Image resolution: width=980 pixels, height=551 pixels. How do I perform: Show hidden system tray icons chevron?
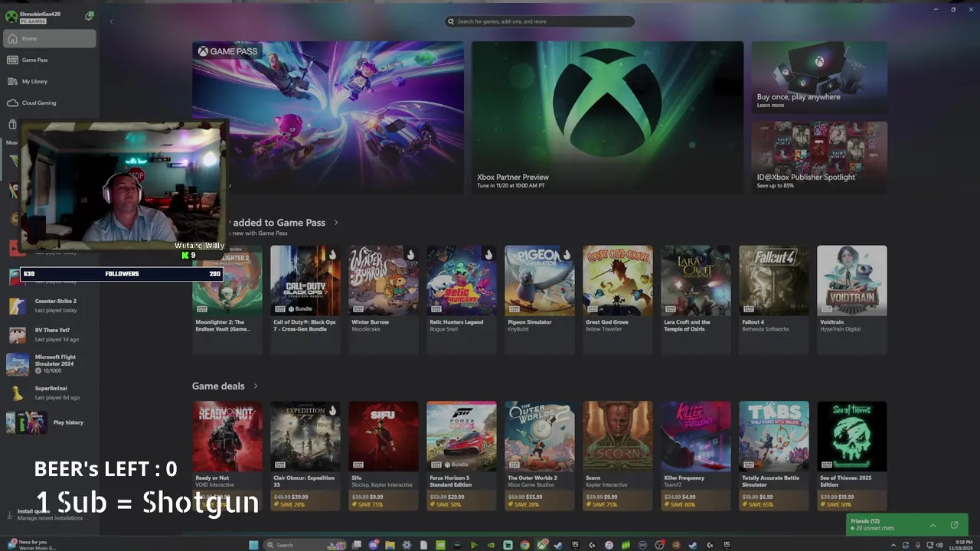pos(893,545)
